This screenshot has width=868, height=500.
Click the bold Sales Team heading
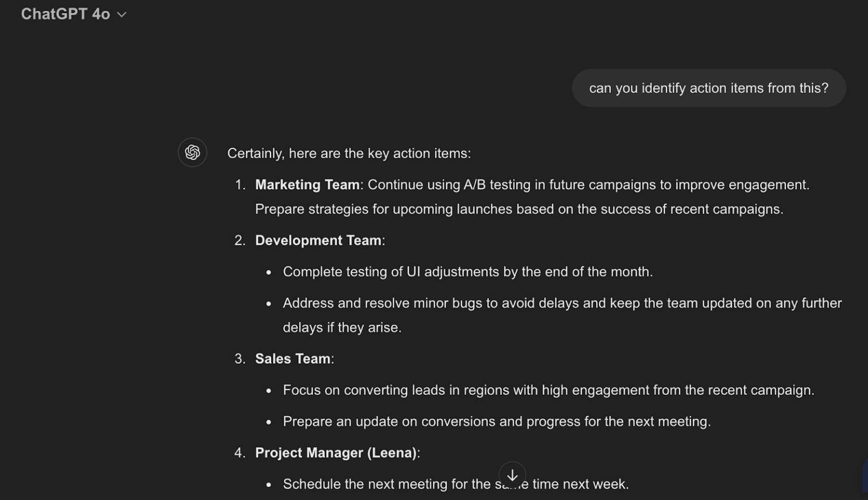tap(293, 358)
